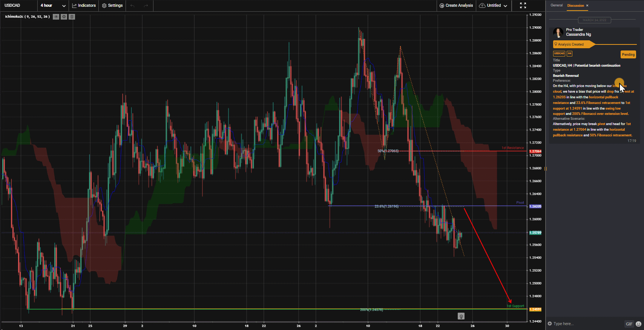The width and height of the screenshot is (644, 330).
Task: Click the USDCAD symbol field
Action: click(12, 5)
